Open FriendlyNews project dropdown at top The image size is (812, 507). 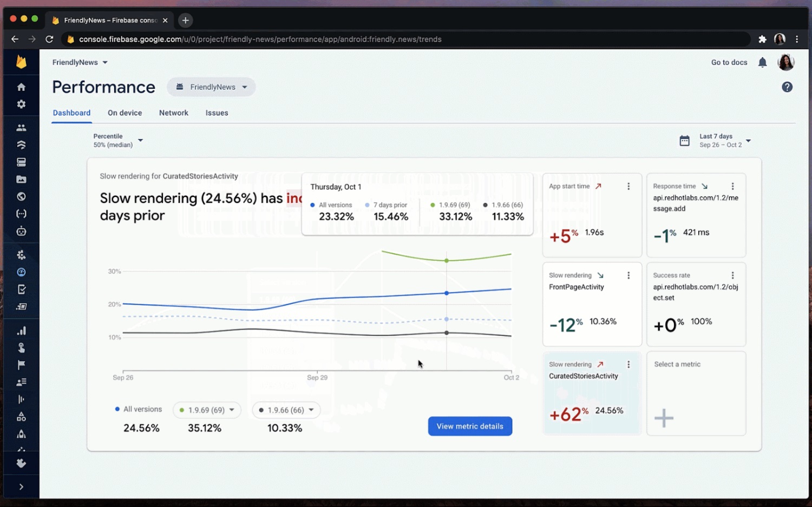coord(80,62)
